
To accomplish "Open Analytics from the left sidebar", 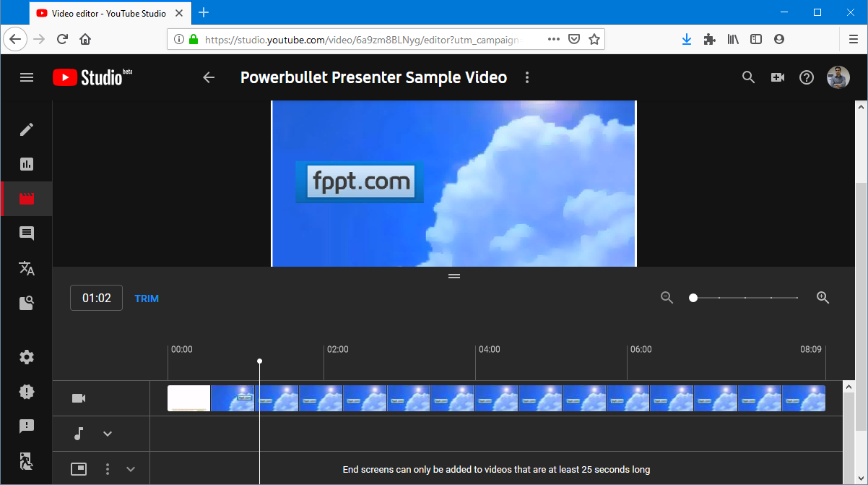I will (27, 164).
